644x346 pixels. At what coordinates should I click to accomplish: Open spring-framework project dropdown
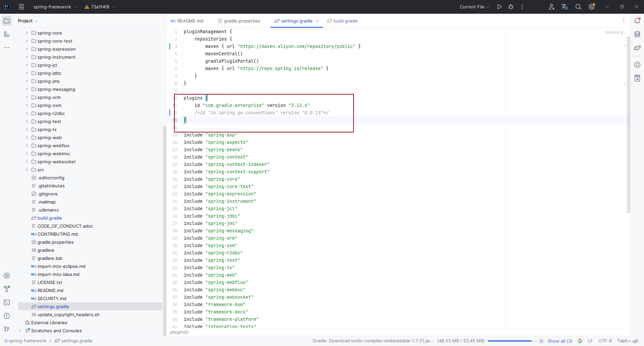(x=55, y=7)
